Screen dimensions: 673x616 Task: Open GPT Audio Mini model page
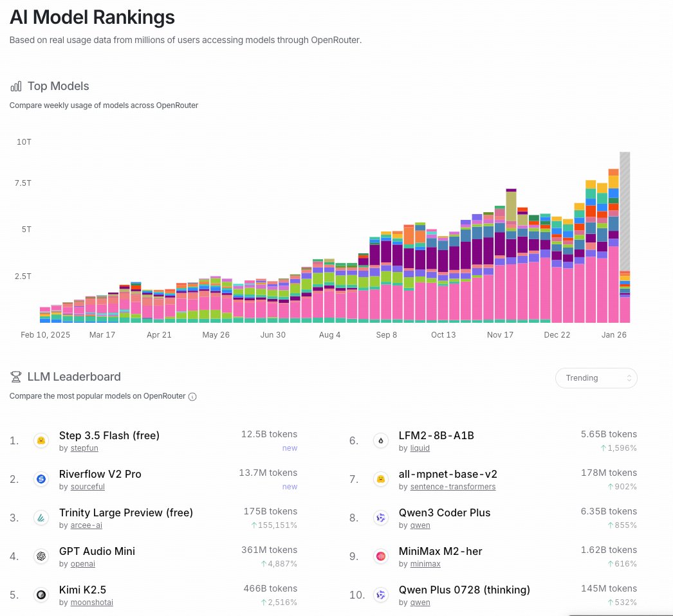(x=97, y=551)
